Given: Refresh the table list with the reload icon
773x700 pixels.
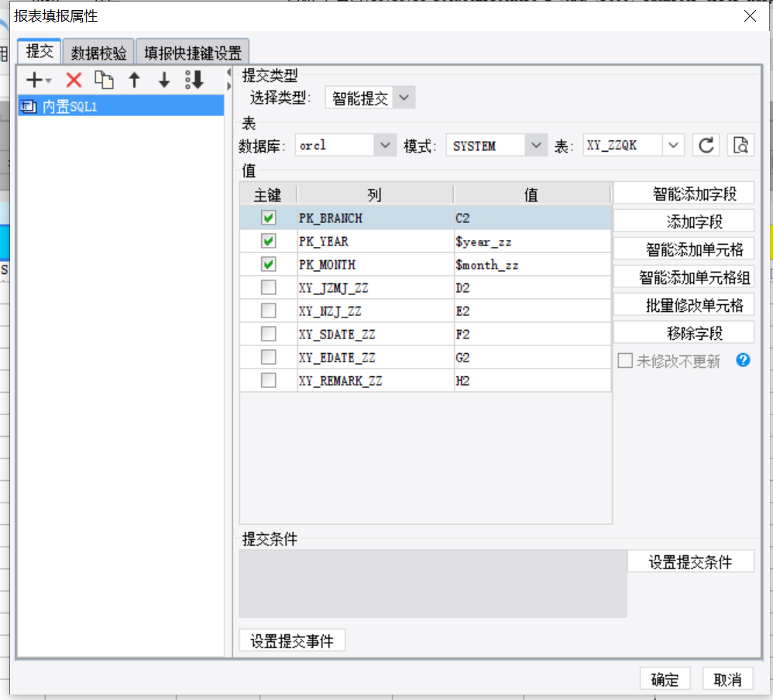Looking at the screenshot, I should coord(706,146).
